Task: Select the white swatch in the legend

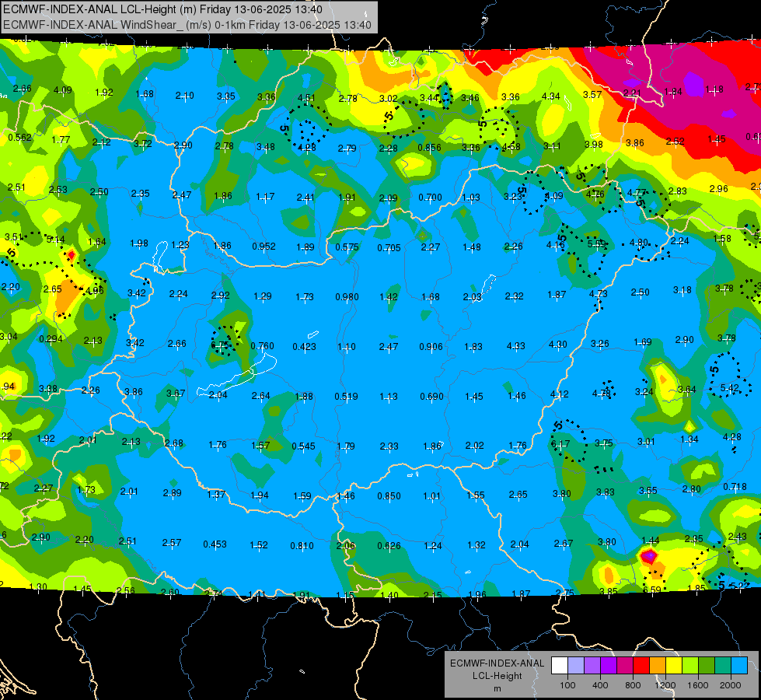Action: (x=560, y=666)
